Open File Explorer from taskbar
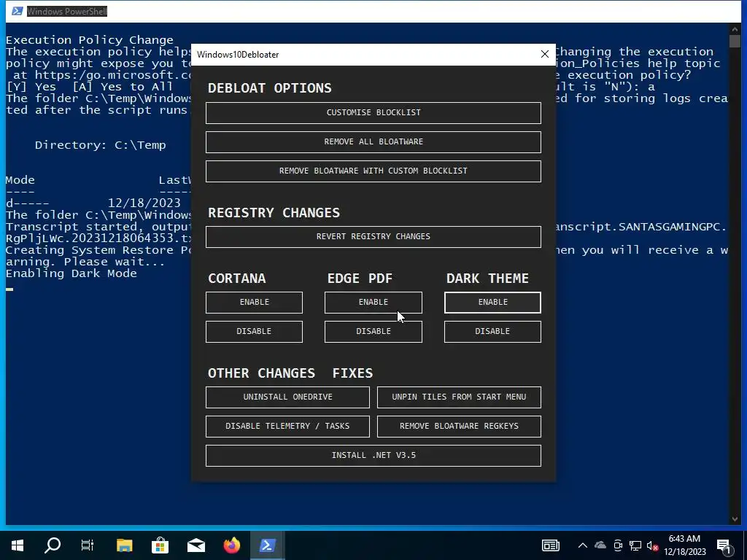 coord(124,545)
